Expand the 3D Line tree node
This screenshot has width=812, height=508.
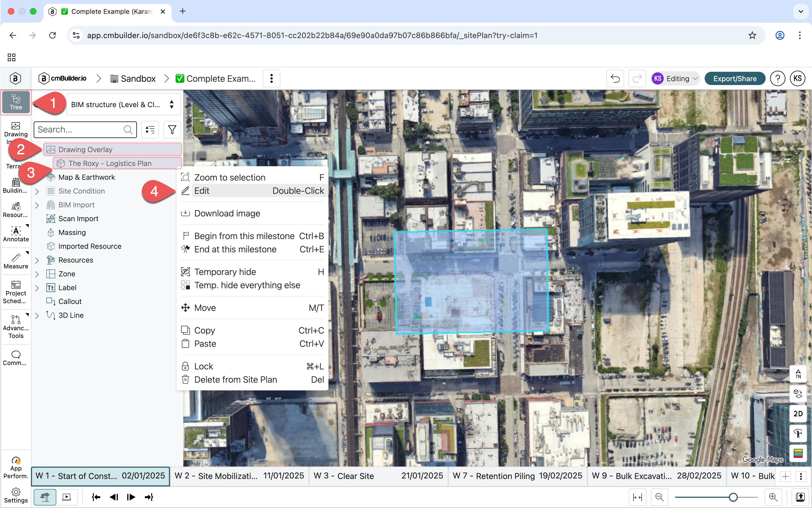click(37, 315)
